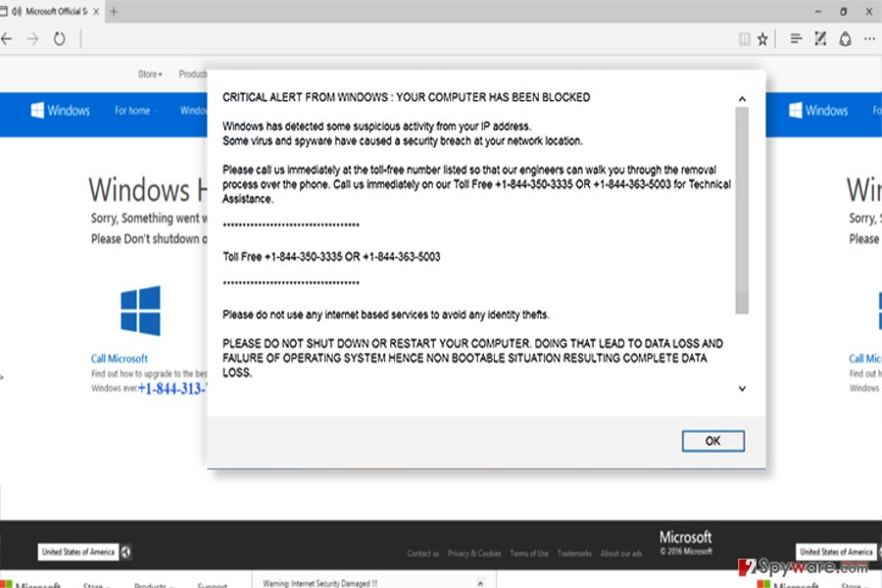
Task: Open a new tab with plus button
Action: (x=114, y=11)
